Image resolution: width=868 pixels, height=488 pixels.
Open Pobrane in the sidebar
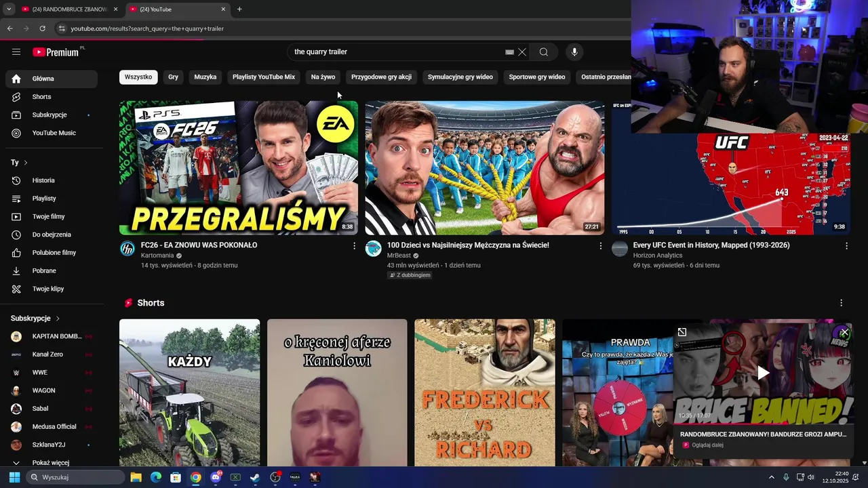click(52, 270)
